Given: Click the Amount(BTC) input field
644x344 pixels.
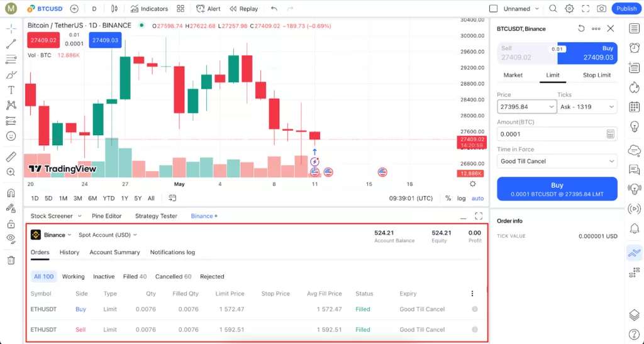Looking at the screenshot, I should pyautogui.click(x=552, y=134).
